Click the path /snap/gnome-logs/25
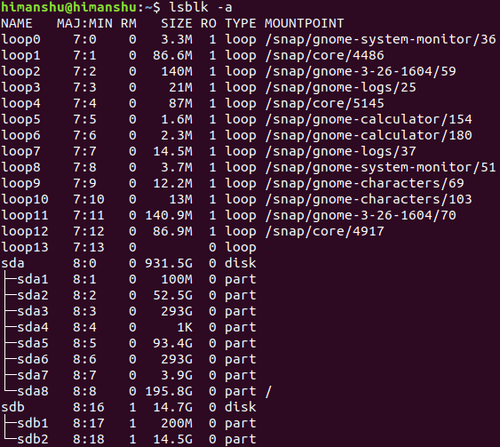500x447 pixels. [340, 87]
